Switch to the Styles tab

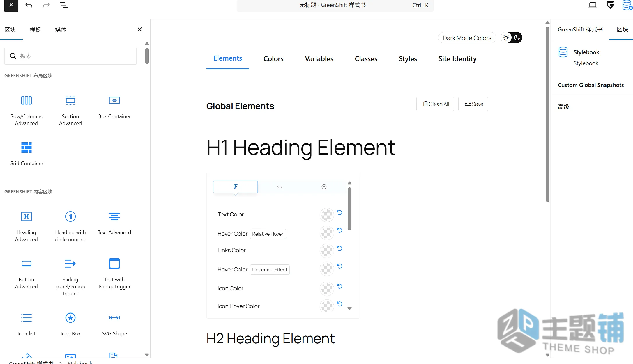[408, 59]
